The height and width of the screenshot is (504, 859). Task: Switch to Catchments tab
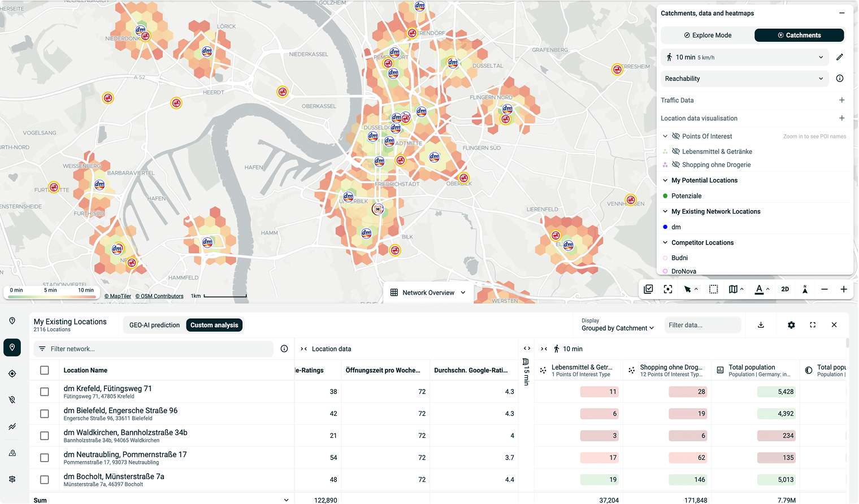[x=799, y=35]
